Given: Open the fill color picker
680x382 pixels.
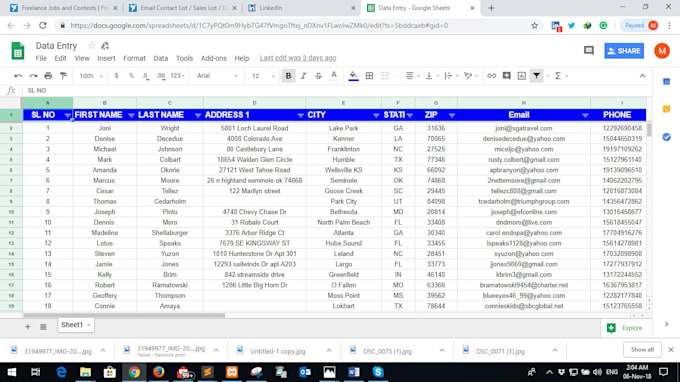Looking at the screenshot, I should [353, 76].
